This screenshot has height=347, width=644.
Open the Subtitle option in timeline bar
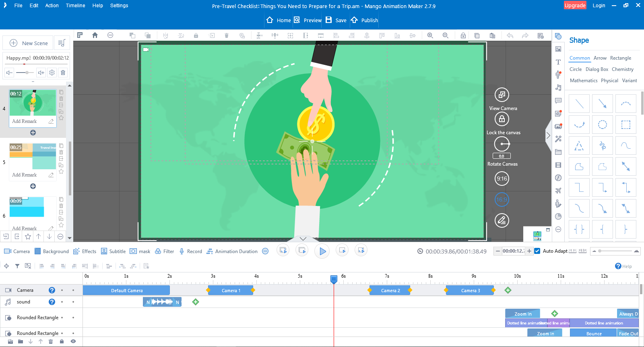click(114, 251)
